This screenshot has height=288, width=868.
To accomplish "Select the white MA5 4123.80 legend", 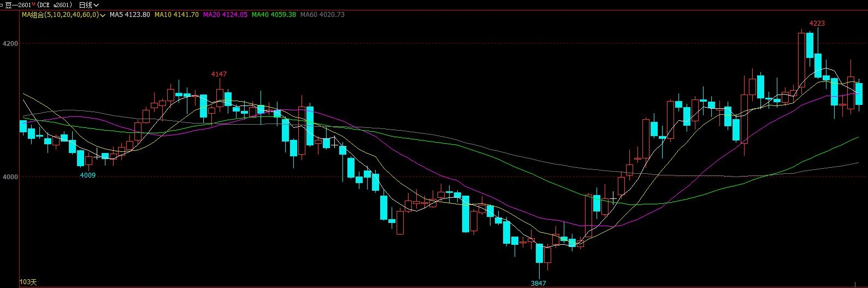I will point(129,15).
